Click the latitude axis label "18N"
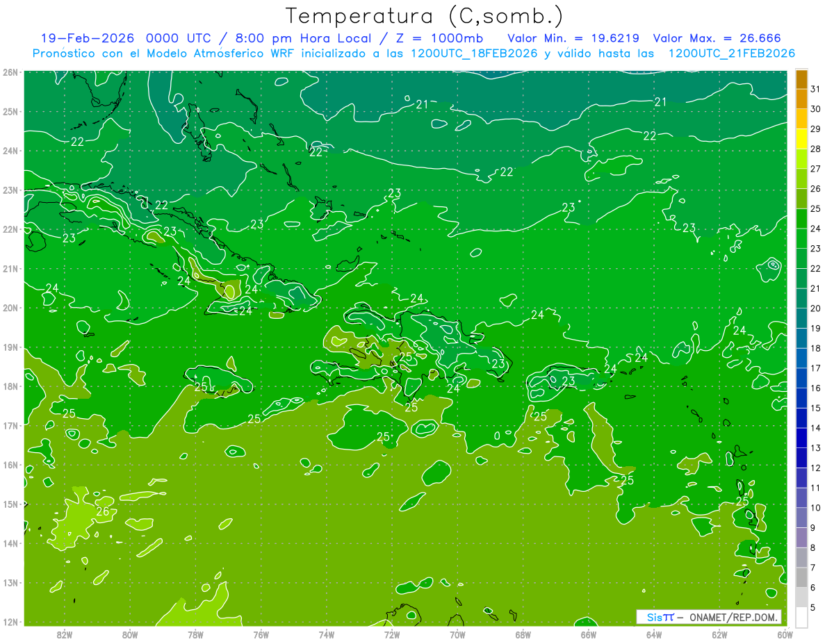The image size is (834, 644). (x=10, y=386)
